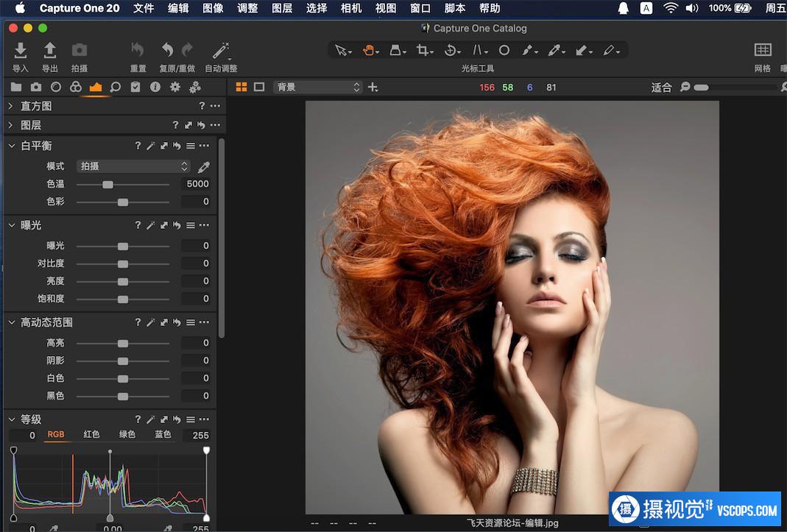Select the RGB levels channel tab
This screenshot has height=532, width=787.
click(x=56, y=434)
